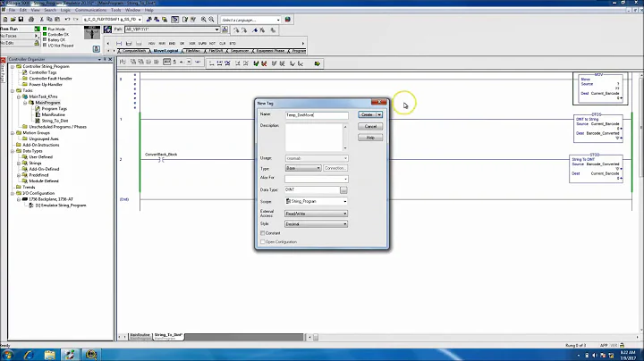The height and width of the screenshot is (361, 644).
Task: Switch to the Compute/Math instruction tab
Action: [134, 51]
